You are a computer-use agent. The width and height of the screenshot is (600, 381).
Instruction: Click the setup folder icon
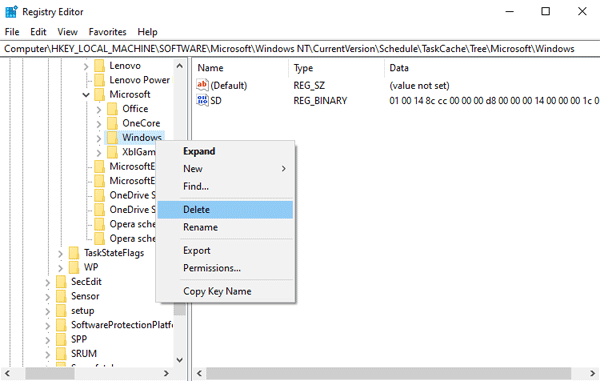(61, 311)
